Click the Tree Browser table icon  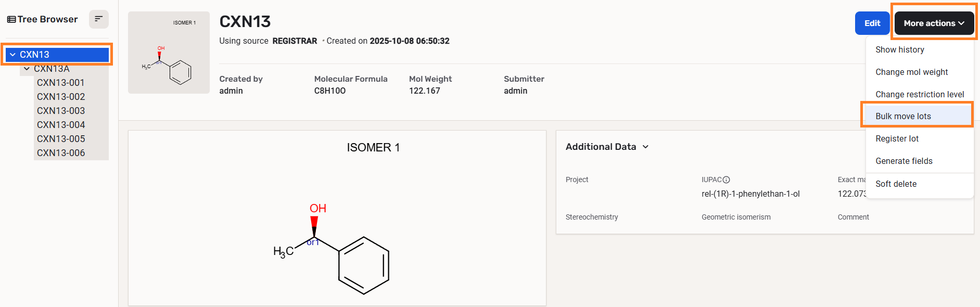pyautogui.click(x=11, y=19)
